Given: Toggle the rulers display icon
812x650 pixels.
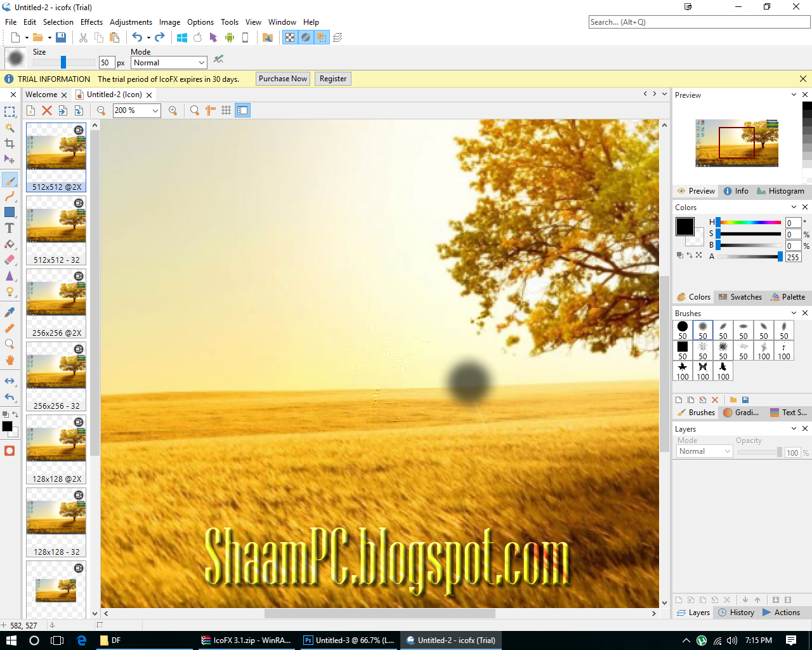Looking at the screenshot, I should (x=211, y=110).
